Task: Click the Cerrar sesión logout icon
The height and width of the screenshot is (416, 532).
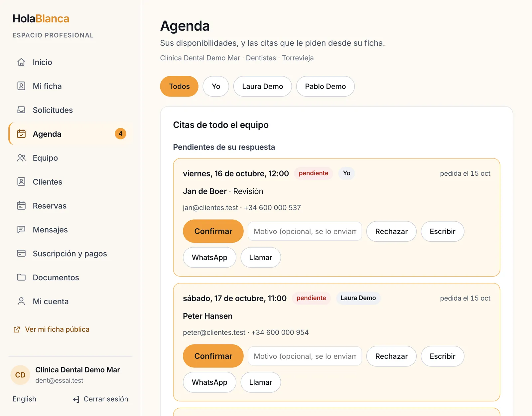Action: tap(76, 399)
